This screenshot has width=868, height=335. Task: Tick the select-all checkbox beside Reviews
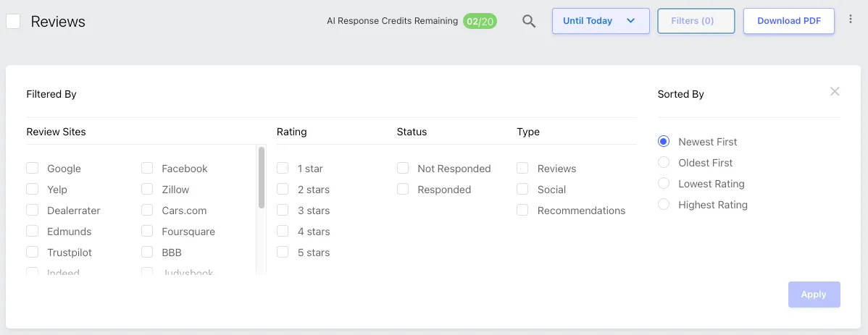[x=13, y=22]
